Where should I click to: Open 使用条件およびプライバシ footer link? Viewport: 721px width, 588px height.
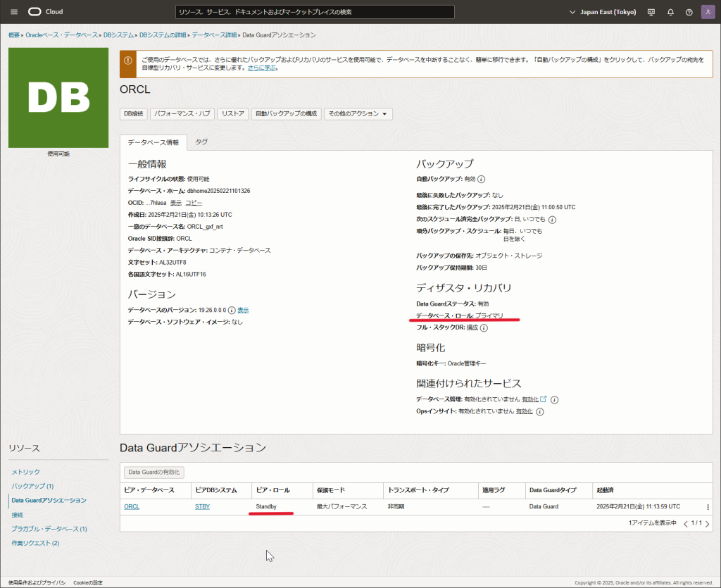tap(37, 583)
